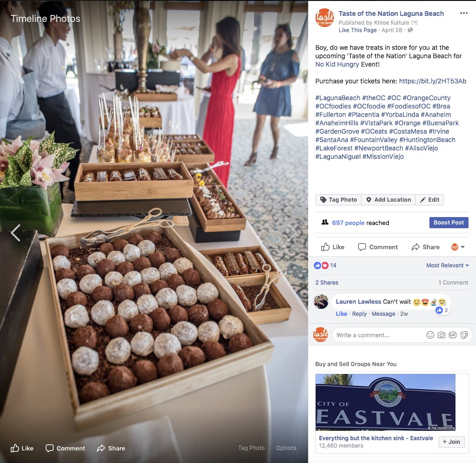
Task: Open the Options menu under the photo
Action: click(286, 448)
